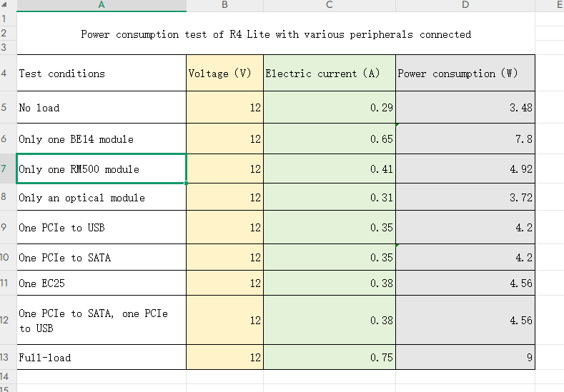
Task: Select column B header
Action: pyautogui.click(x=224, y=5)
